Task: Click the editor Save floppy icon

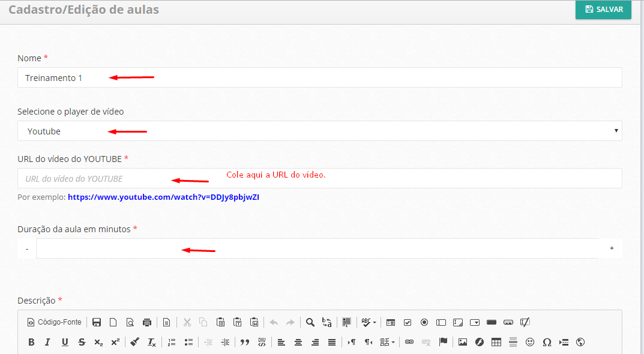Action: pyautogui.click(x=97, y=322)
